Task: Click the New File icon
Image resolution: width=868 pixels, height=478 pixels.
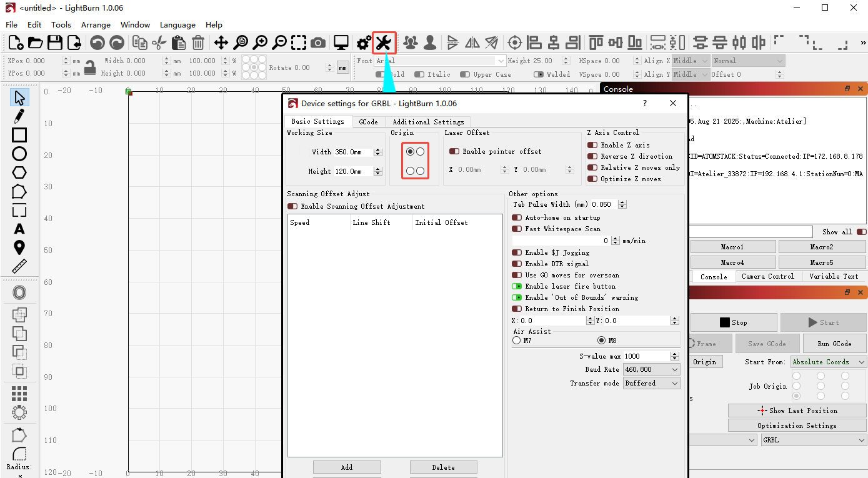Action: pos(16,42)
